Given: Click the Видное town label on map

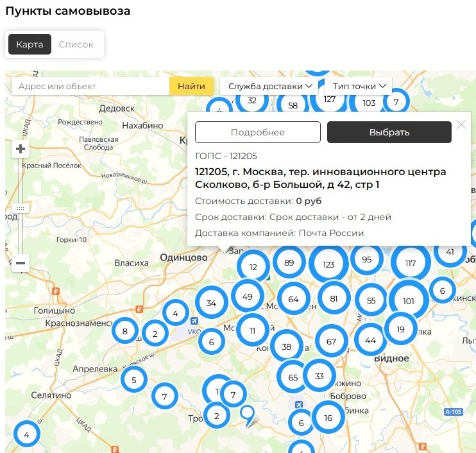Looking at the screenshot, I should click(x=391, y=358).
